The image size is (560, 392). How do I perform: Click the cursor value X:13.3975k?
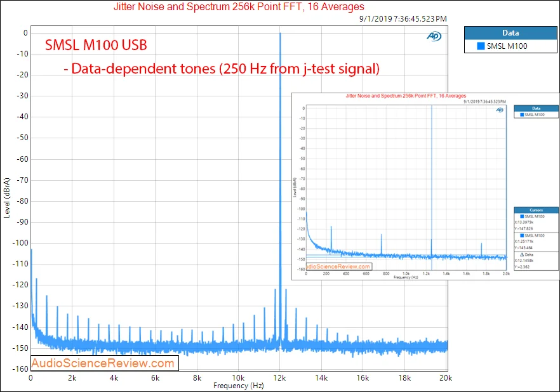pyautogui.click(x=524, y=222)
